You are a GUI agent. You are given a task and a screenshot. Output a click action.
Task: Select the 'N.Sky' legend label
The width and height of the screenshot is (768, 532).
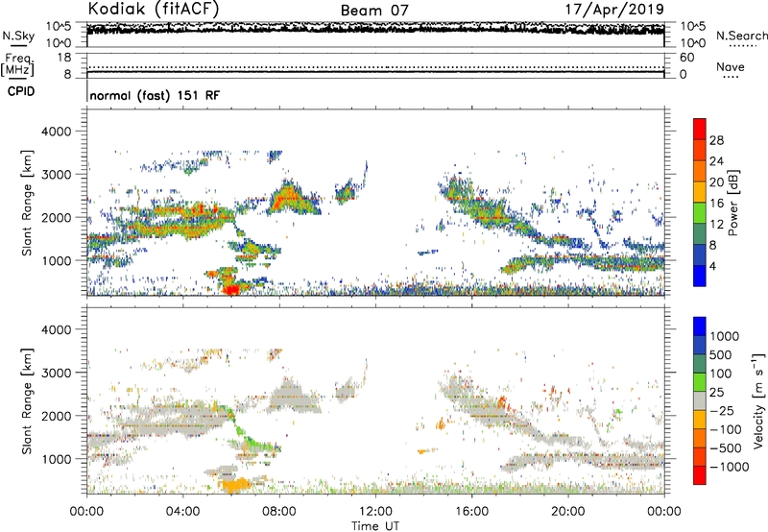click(18, 36)
